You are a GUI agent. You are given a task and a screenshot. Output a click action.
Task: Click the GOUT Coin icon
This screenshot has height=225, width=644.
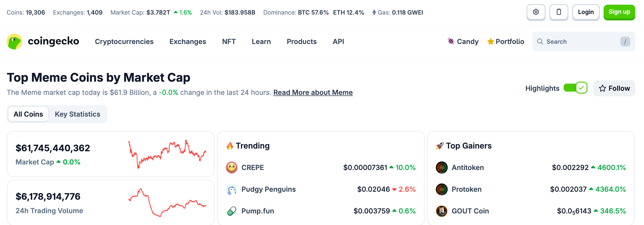tap(442, 211)
